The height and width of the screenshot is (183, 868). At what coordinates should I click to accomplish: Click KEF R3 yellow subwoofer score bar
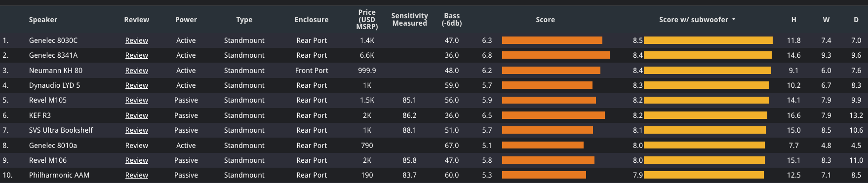[706, 115]
